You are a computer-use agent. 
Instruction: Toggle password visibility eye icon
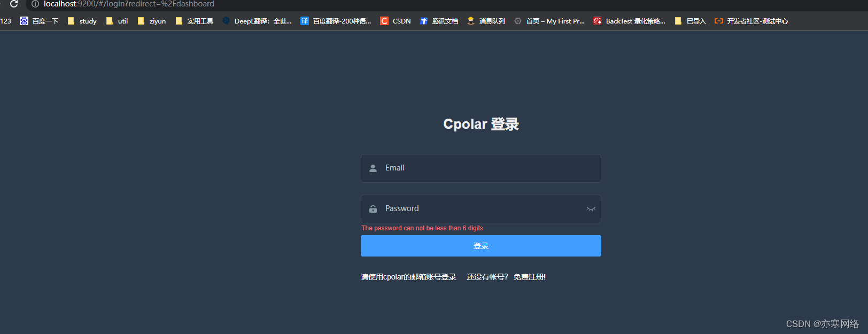[591, 209]
